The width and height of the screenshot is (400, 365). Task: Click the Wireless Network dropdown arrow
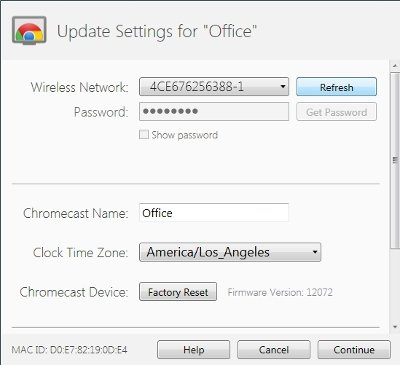[283, 87]
